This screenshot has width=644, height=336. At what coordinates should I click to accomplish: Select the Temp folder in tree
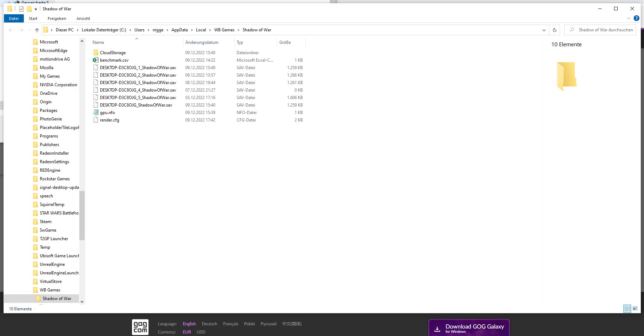pos(45,247)
